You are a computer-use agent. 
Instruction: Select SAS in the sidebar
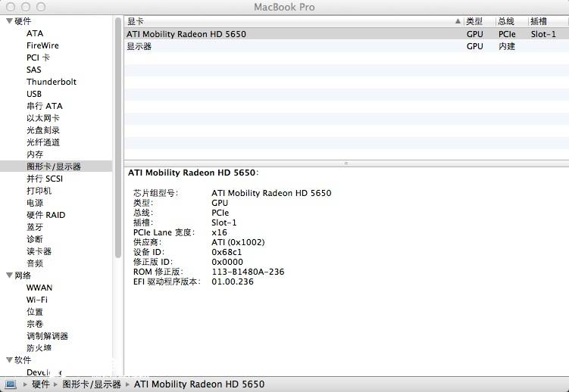tap(34, 70)
